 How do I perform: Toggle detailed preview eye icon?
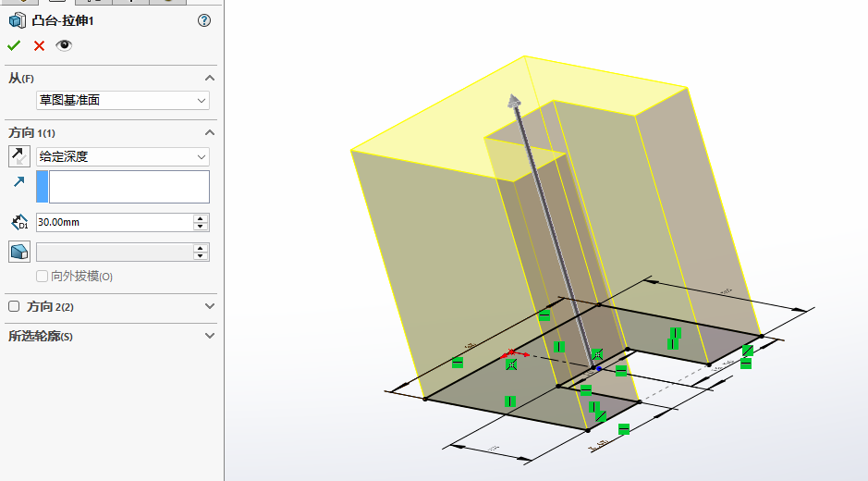point(64,45)
